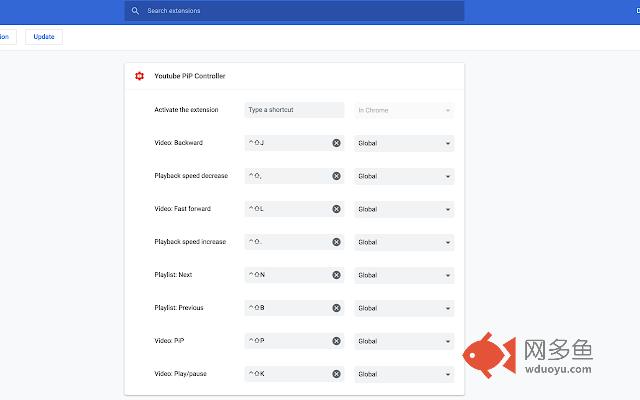The height and width of the screenshot is (400, 640).
Task: Clear the Video: Fast forward shortcut
Action: 336,209
